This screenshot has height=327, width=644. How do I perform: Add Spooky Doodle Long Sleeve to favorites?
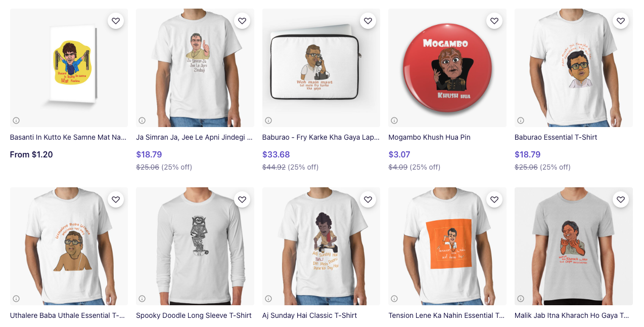(242, 199)
